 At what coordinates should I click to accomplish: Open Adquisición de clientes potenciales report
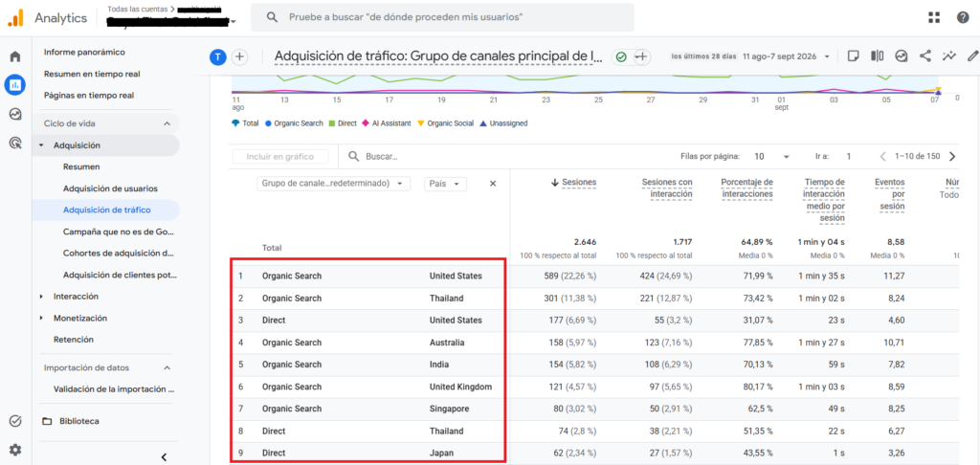click(120, 275)
